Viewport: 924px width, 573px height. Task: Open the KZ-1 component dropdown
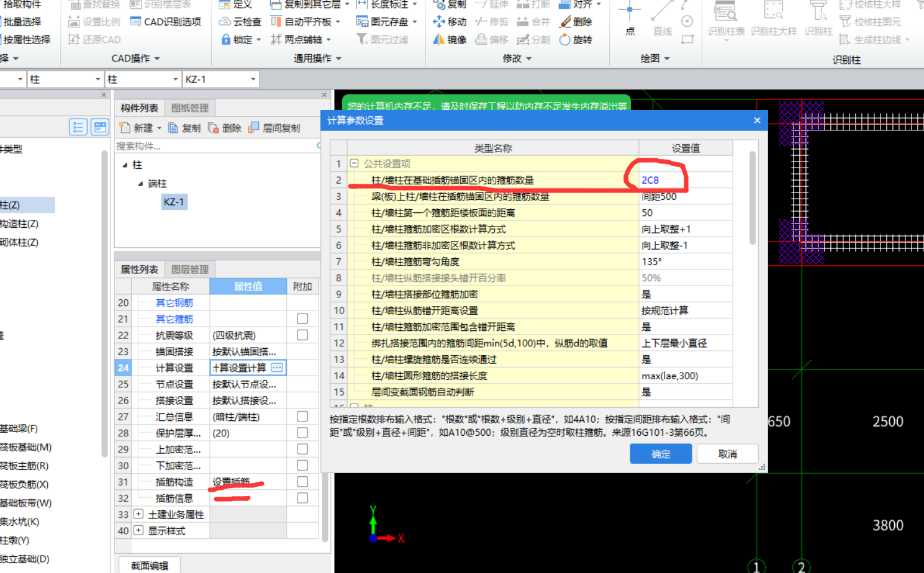253,79
